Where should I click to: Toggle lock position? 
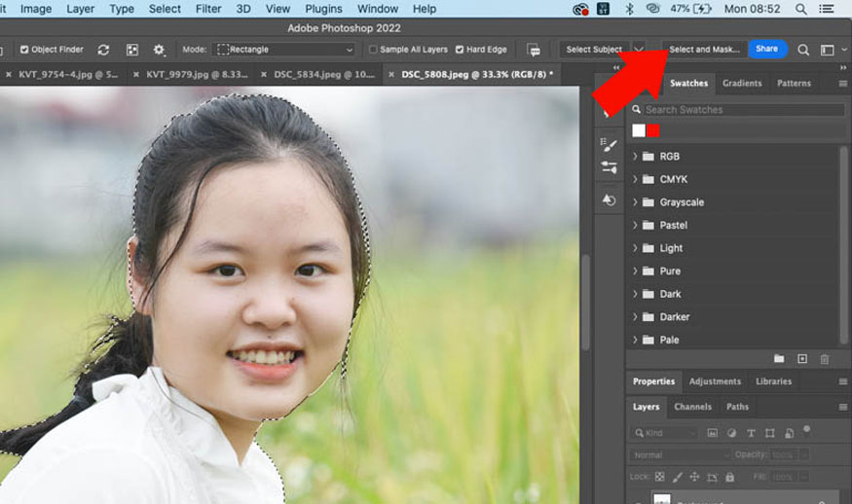(x=694, y=477)
